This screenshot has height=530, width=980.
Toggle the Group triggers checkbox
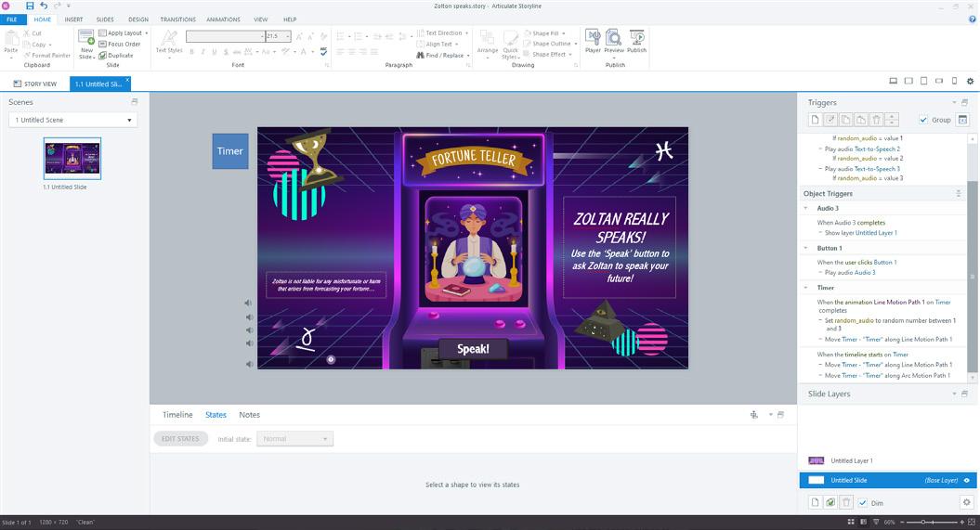coord(923,120)
